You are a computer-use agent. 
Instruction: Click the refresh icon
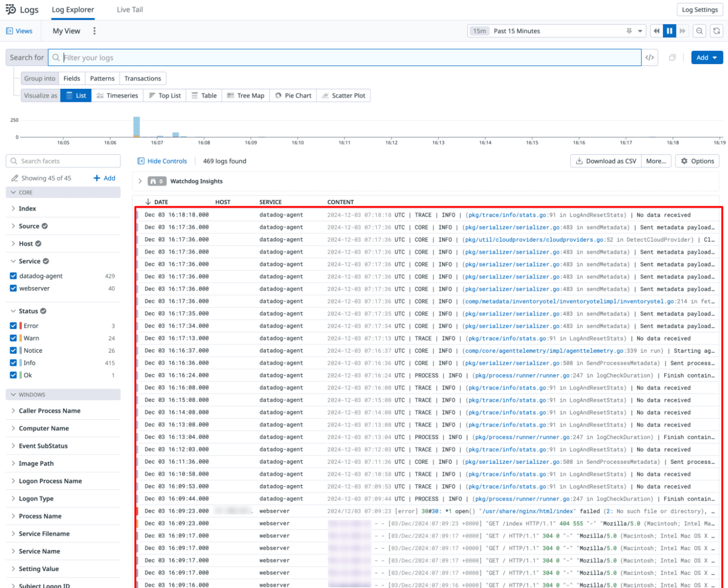tap(716, 31)
